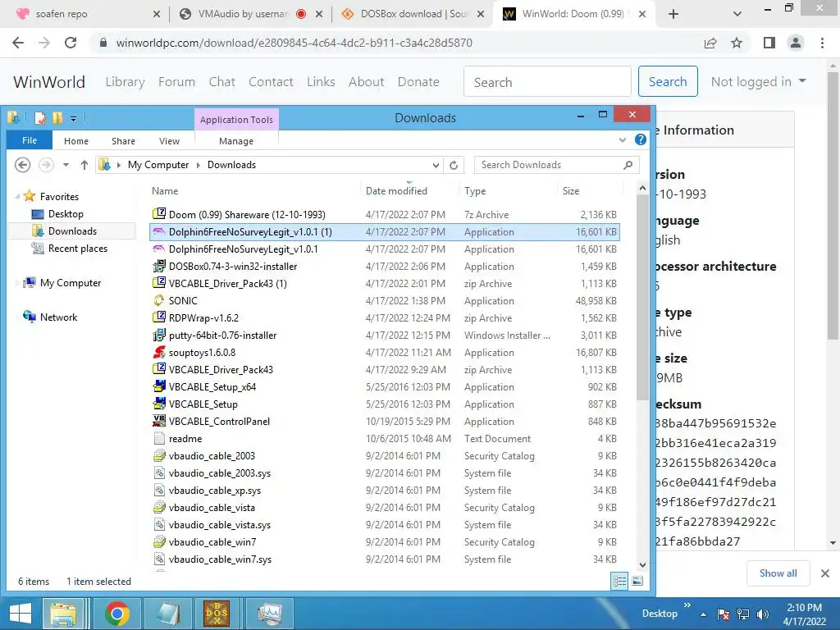Open Explorer help question mark icon
This screenshot has height=630, width=840.
tap(640, 139)
